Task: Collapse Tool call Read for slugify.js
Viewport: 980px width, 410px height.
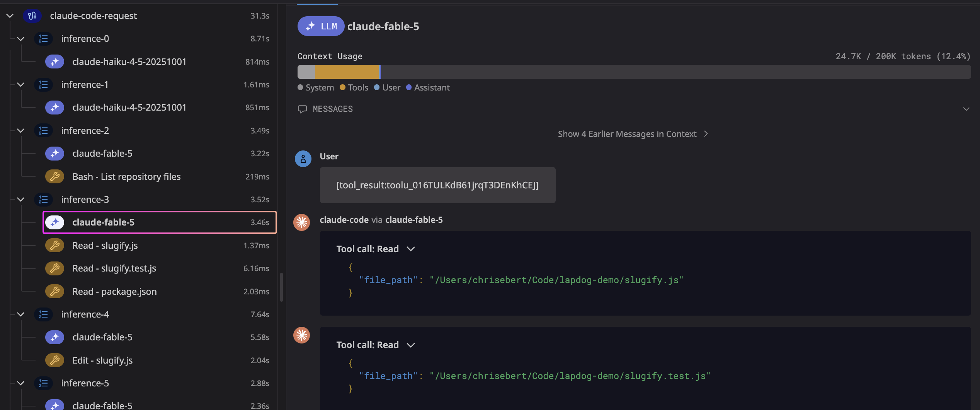Action: tap(411, 249)
